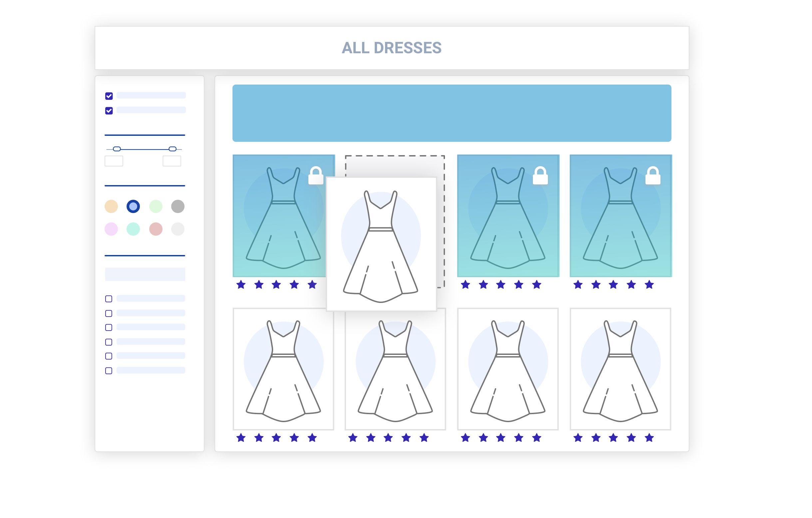This screenshot has width=812, height=518.
Task: Select last dress in bottom row
Action: [x=620, y=369]
